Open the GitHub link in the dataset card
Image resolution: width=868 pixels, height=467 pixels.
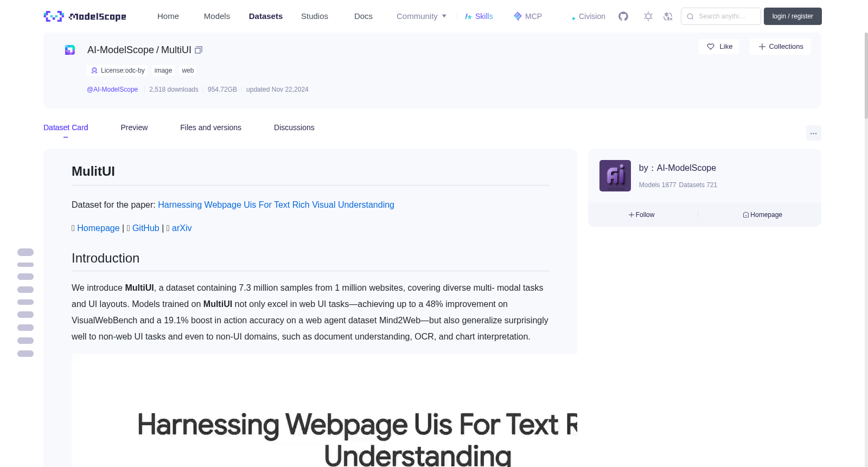146,228
